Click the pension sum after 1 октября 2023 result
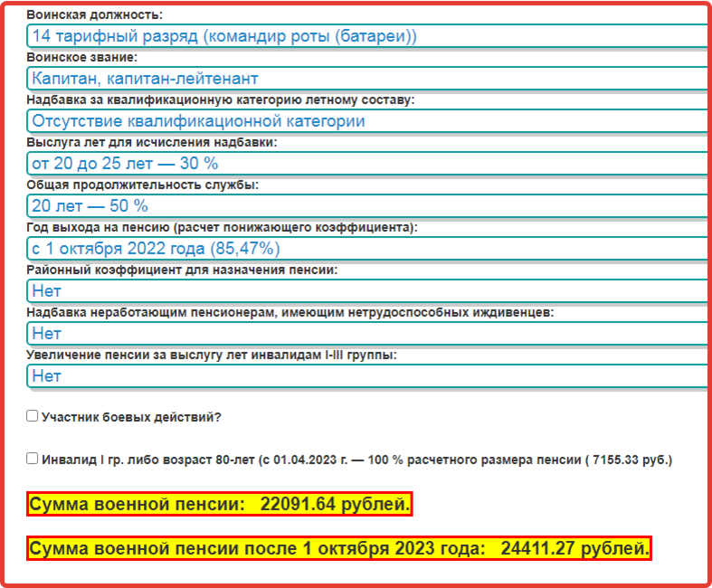 [x=338, y=548]
